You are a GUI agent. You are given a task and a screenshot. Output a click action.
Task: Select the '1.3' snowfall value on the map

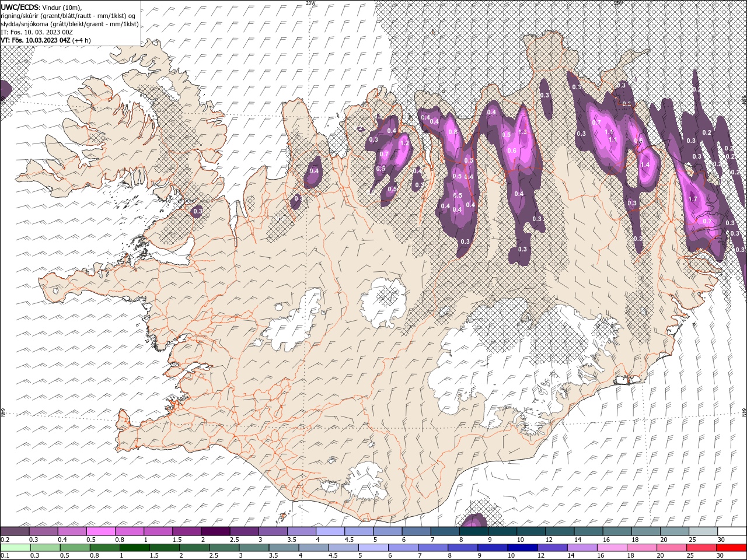pyautogui.click(x=522, y=132)
